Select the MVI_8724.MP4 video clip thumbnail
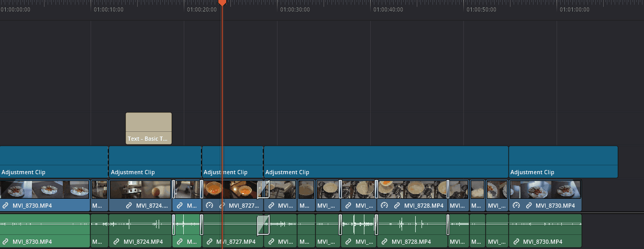The image size is (644, 249). (140, 189)
